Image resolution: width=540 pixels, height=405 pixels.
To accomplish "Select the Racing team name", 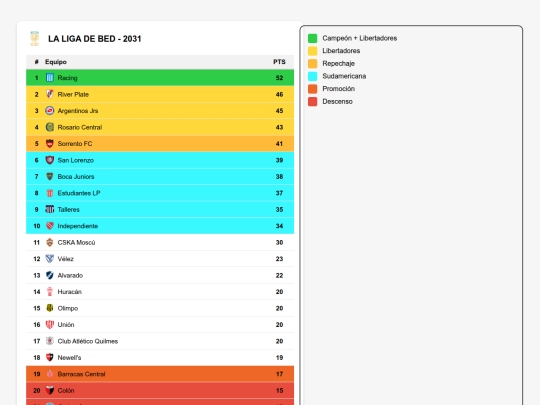I will coord(68,78).
